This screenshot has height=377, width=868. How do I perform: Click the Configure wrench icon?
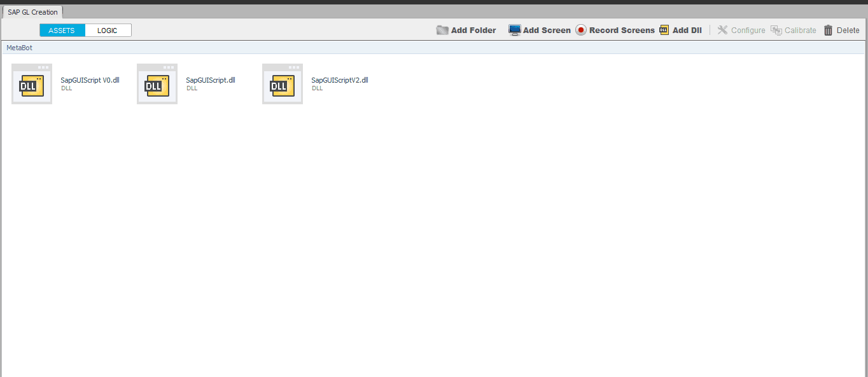pos(722,30)
